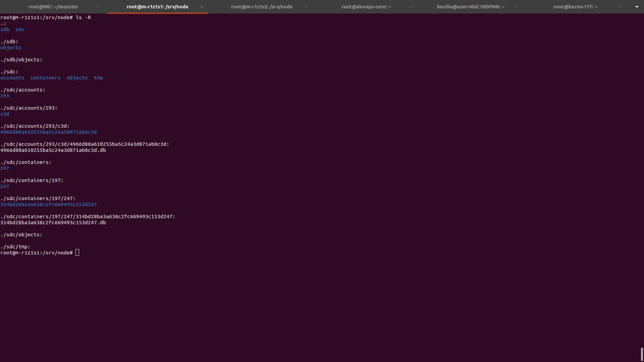Open the root@devops-core terminal tab
Viewport: 644px width, 362px height.
pyautogui.click(x=366, y=7)
